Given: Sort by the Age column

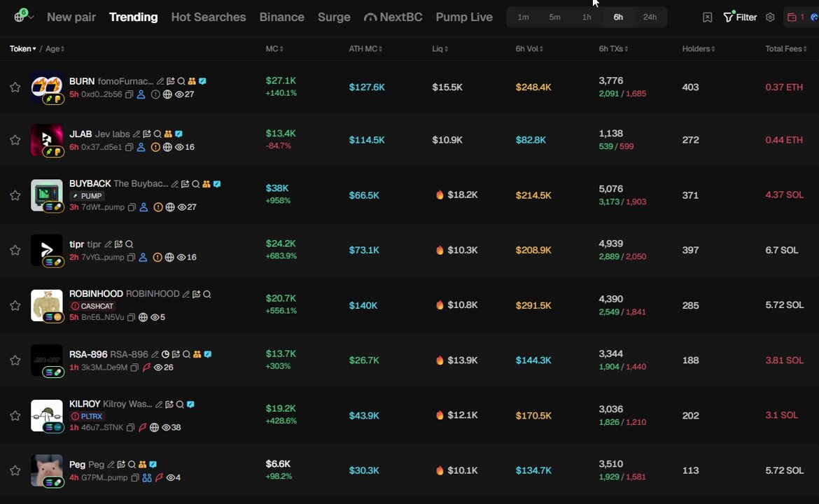Looking at the screenshot, I should pos(55,48).
